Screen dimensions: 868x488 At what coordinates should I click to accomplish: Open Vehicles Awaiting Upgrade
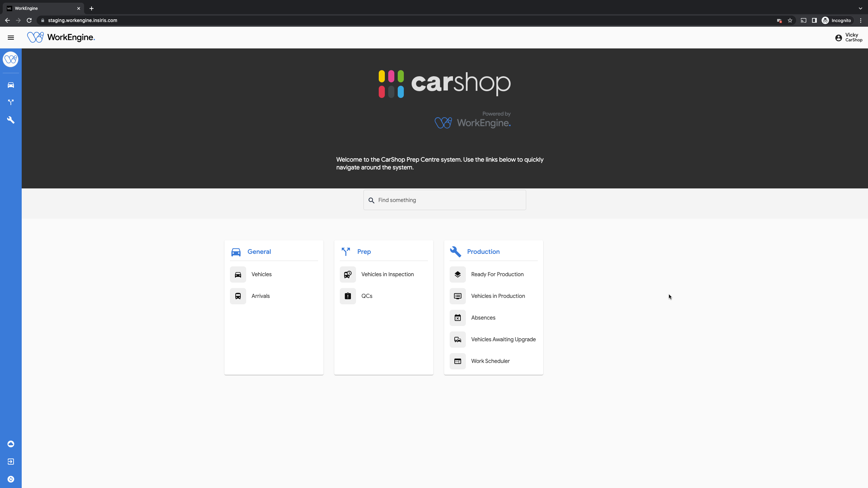coord(503,340)
